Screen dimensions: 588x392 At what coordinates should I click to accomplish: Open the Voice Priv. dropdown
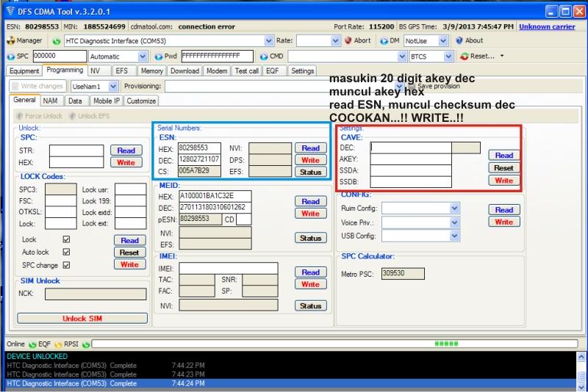click(454, 222)
